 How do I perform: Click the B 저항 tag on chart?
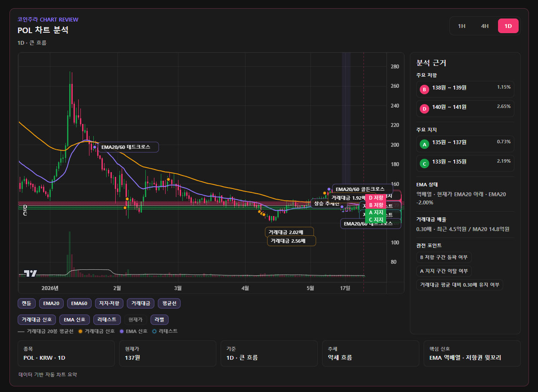[376, 205]
